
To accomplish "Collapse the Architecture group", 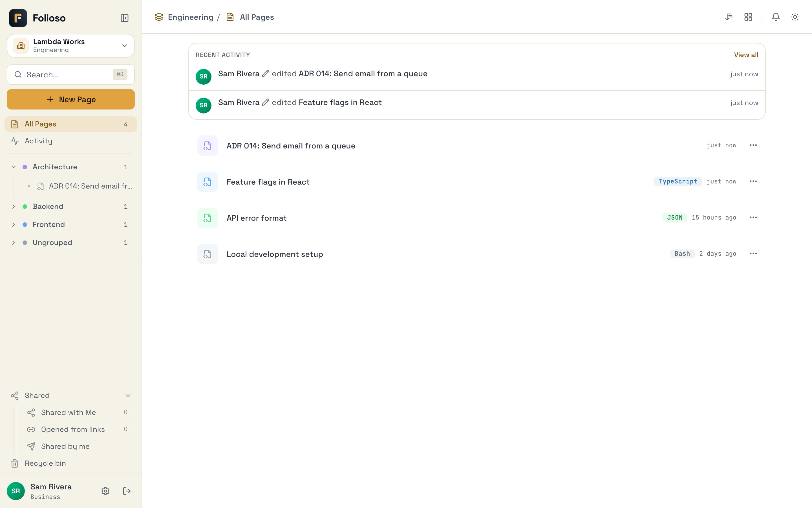I will click(x=14, y=167).
